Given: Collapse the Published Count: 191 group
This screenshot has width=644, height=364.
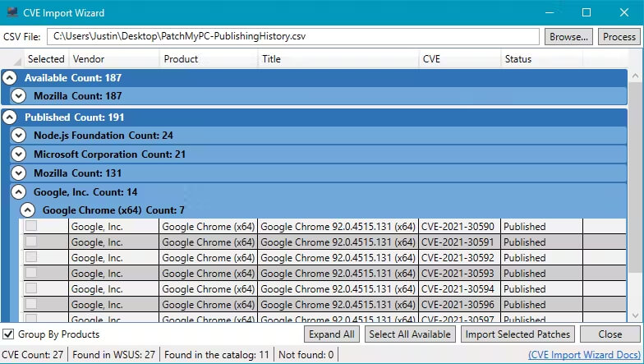Looking at the screenshot, I should click(x=10, y=117).
